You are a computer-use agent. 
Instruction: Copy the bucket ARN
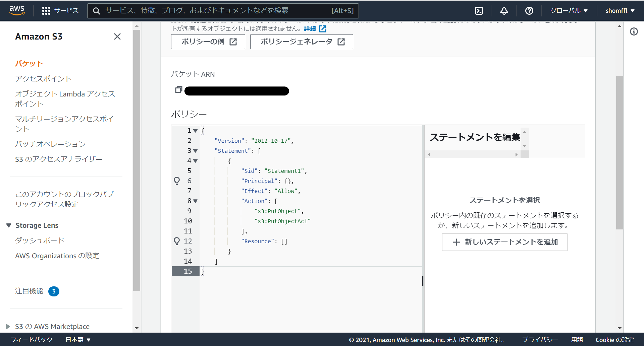pyautogui.click(x=179, y=90)
